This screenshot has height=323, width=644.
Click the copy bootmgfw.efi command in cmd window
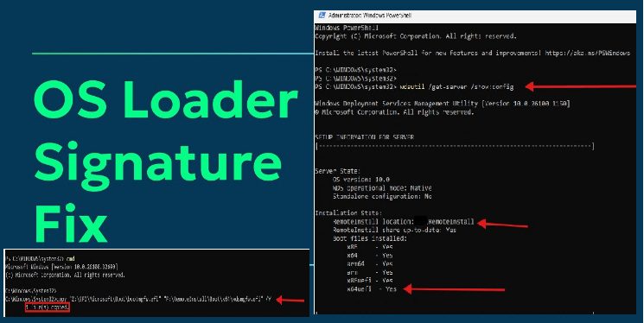138,299
